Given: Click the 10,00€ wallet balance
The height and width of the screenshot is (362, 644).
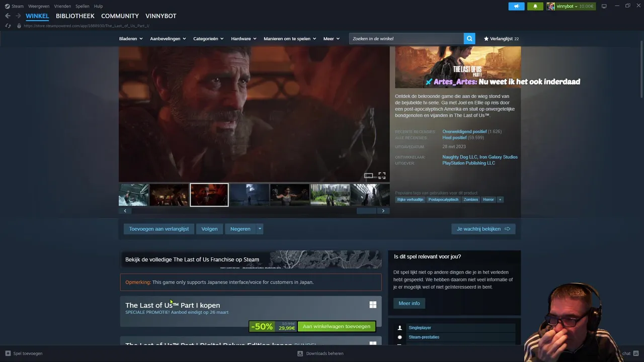Looking at the screenshot, I should click(x=586, y=7).
